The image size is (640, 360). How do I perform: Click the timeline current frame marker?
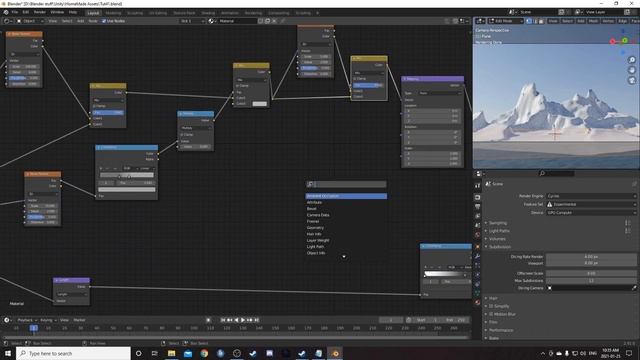tap(33, 328)
